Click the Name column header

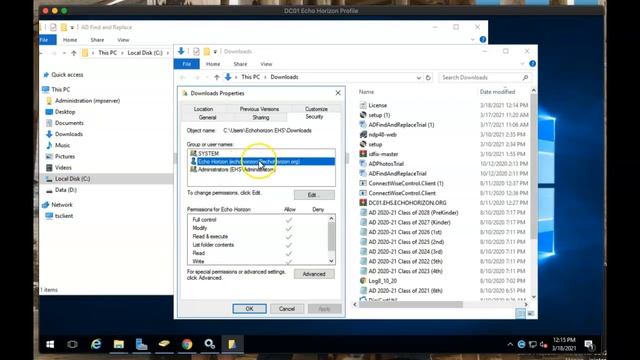pos(366,92)
